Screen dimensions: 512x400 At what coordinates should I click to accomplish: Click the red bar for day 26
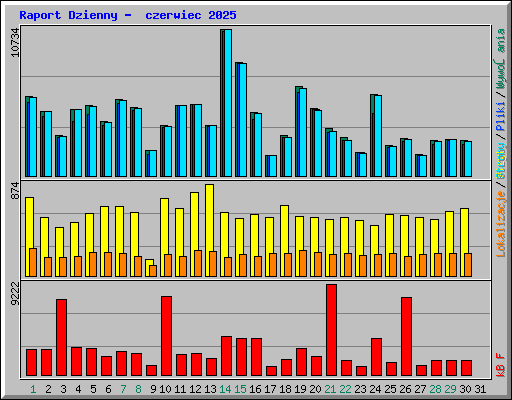click(406, 336)
